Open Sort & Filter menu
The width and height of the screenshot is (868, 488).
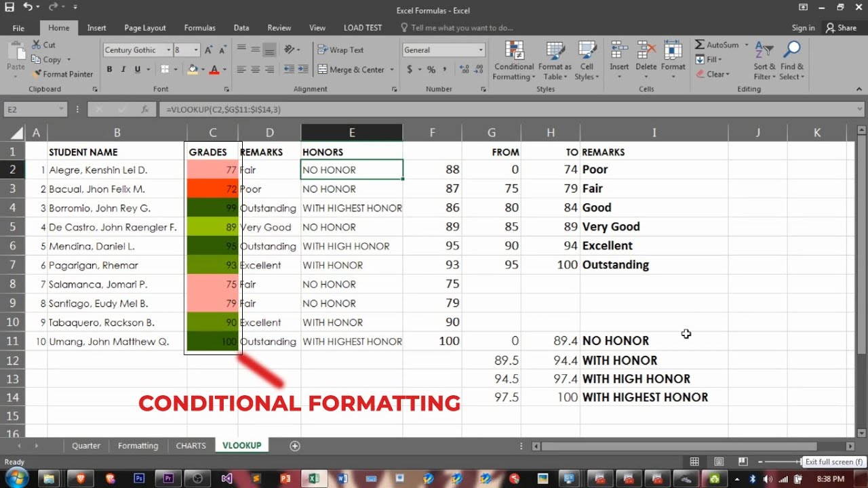(x=764, y=61)
